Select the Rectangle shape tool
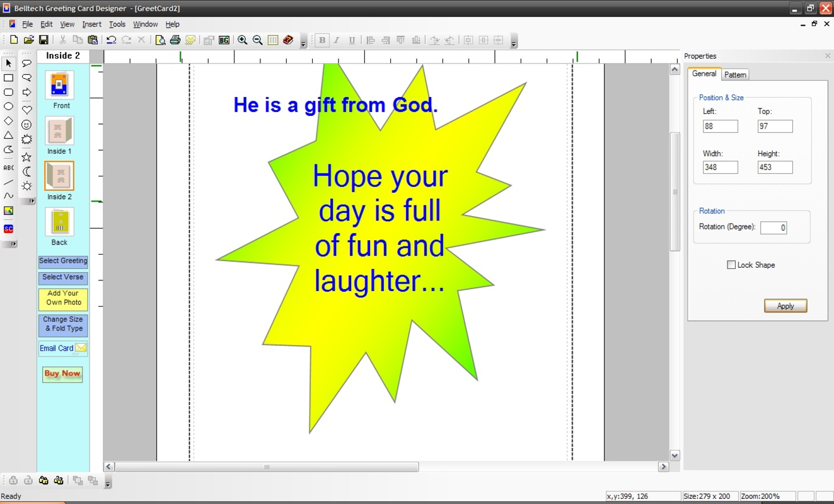The width and height of the screenshot is (834, 504). [x=8, y=77]
